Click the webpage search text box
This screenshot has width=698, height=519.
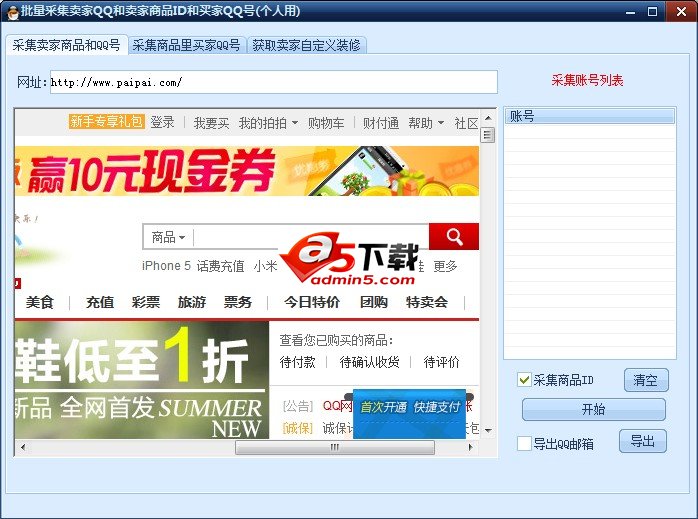coord(311,237)
